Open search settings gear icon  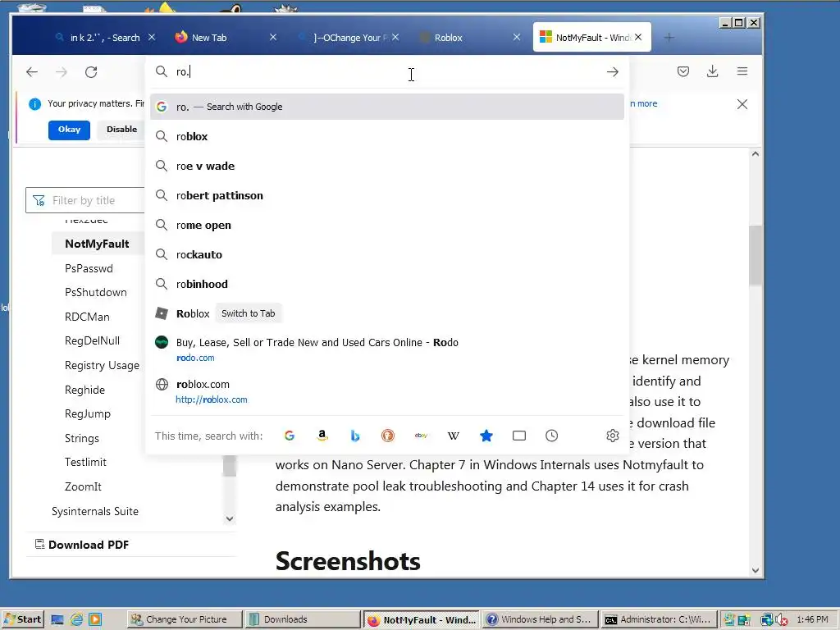[612, 436]
